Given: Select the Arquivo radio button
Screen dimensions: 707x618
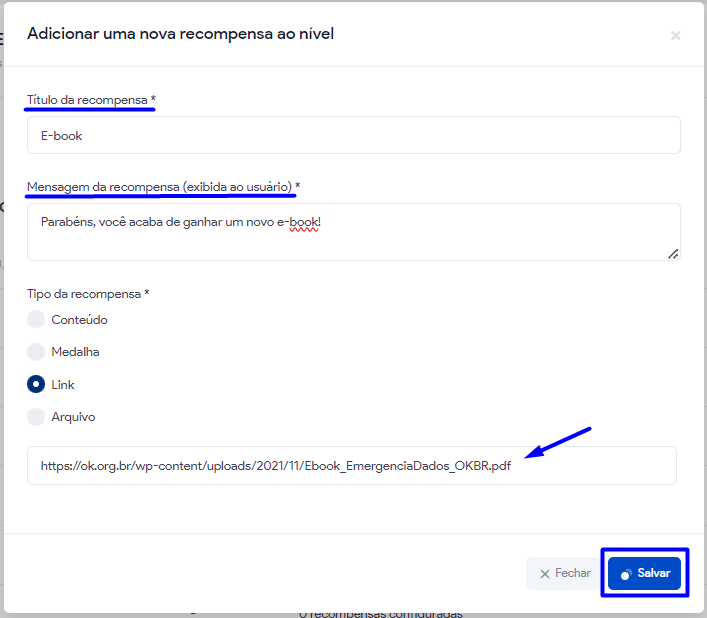Looking at the screenshot, I should coord(36,417).
